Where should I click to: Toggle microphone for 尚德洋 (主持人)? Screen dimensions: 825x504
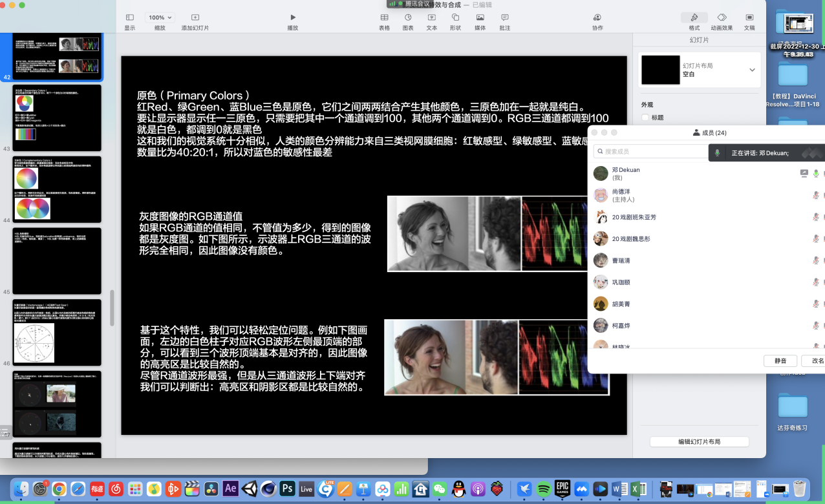click(x=816, y=195)
